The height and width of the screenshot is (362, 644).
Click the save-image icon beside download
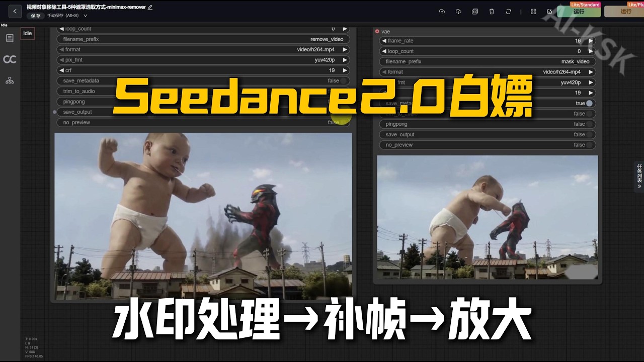475,12
